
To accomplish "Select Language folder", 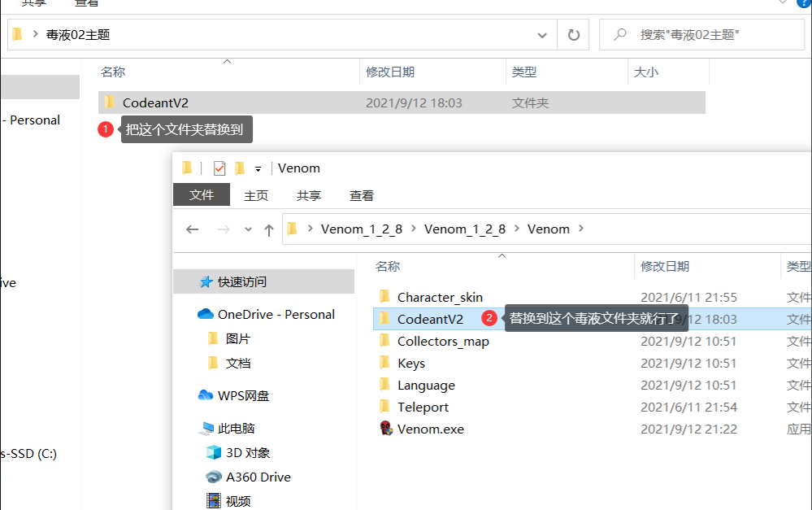I will point(426,385).
